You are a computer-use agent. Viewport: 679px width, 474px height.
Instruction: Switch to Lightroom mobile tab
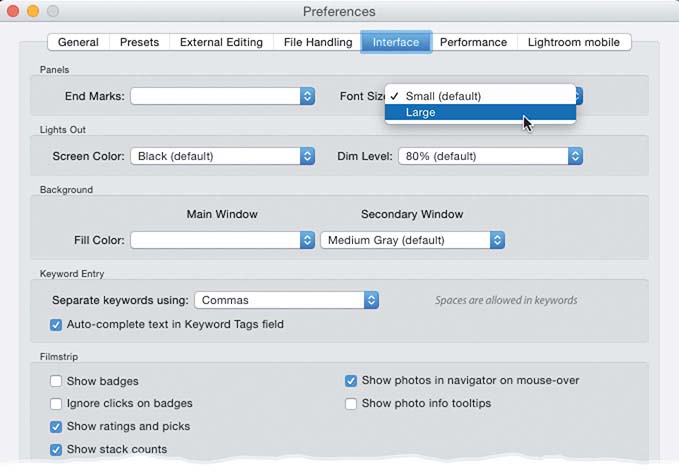[x=574, y=42]
